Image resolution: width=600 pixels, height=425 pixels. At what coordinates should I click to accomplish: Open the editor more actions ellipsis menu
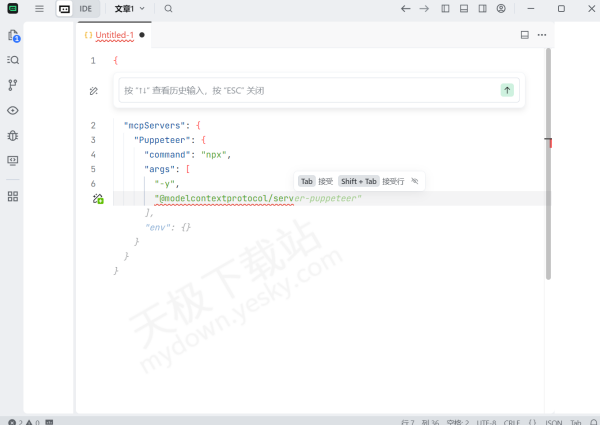[542, 34]
